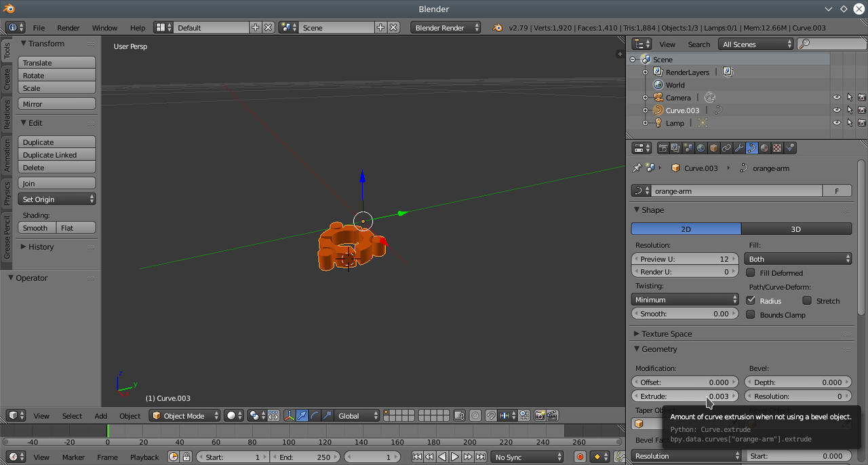Toggle Curve.003 selectability arrow in outliner
The image size is (868, 465).
849,110
